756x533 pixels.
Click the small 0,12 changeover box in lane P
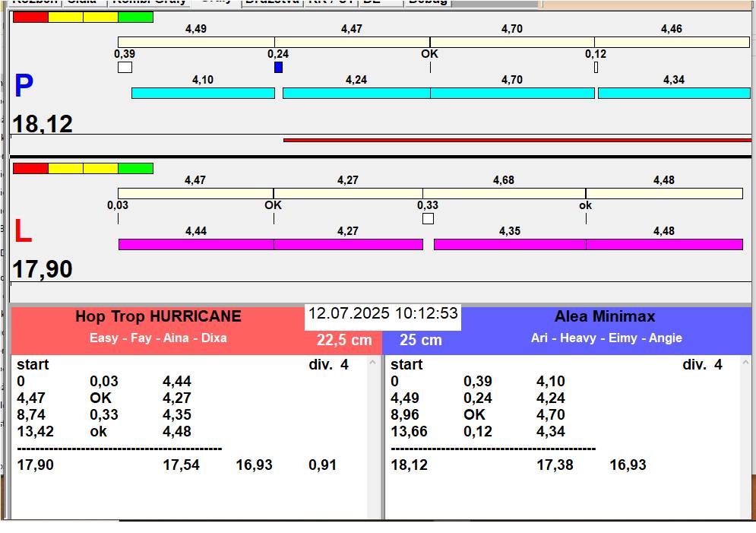596,67
